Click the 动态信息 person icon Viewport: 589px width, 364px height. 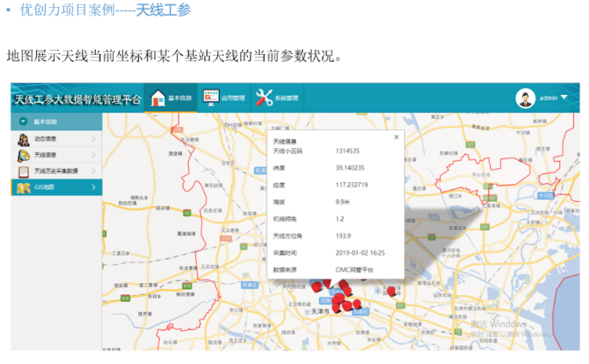click(24, 139)
